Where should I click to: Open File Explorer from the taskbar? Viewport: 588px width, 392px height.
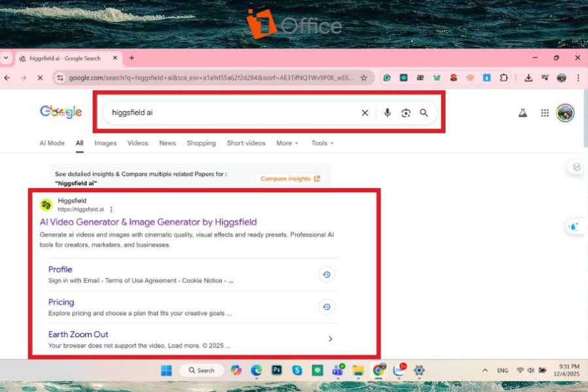(x=358, y=370)
